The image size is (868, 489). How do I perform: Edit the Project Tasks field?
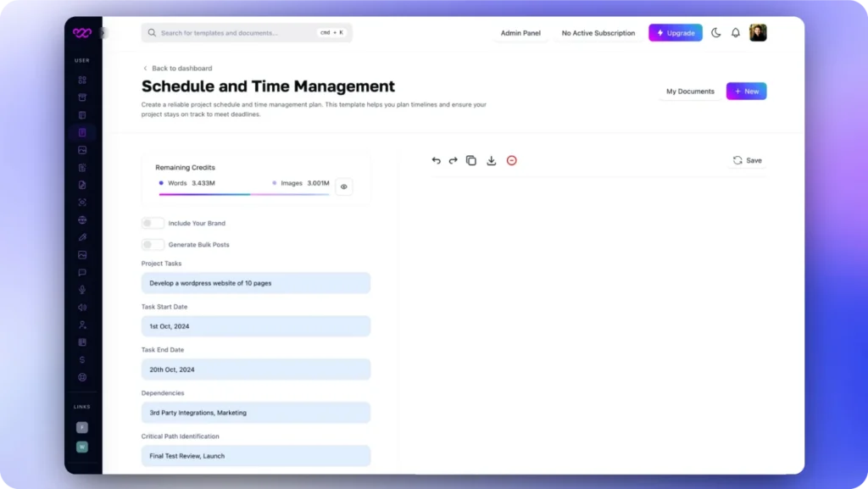[256, 283]
